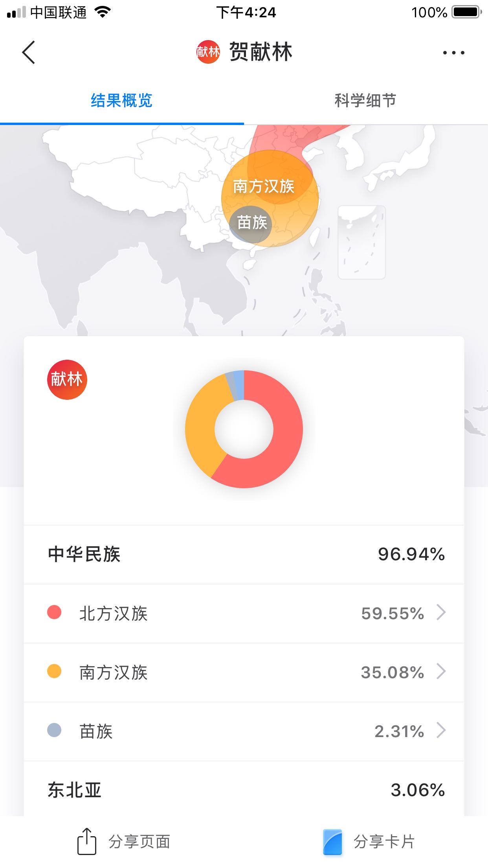This screenshot has width=488, height=868.
Task: Tap the orange 南方汉族 color dot
Action: [x=54, y=671]
